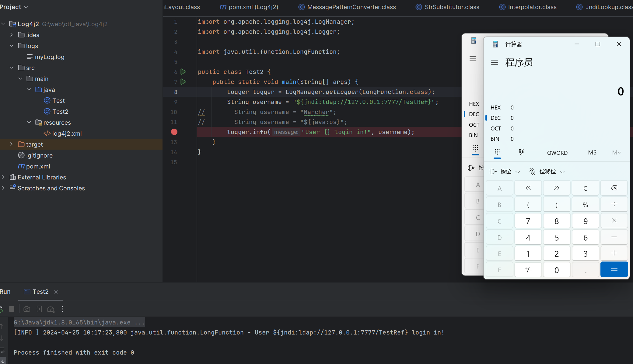Collapse the logs folder

tap(11, 46)
